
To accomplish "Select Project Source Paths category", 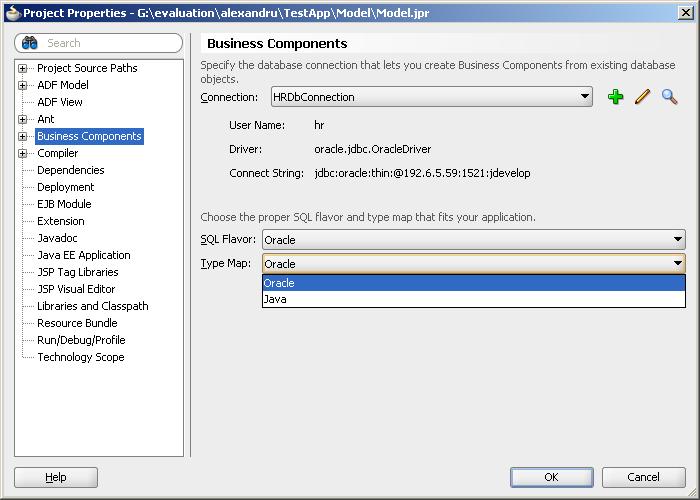I will tap(87, 68).
